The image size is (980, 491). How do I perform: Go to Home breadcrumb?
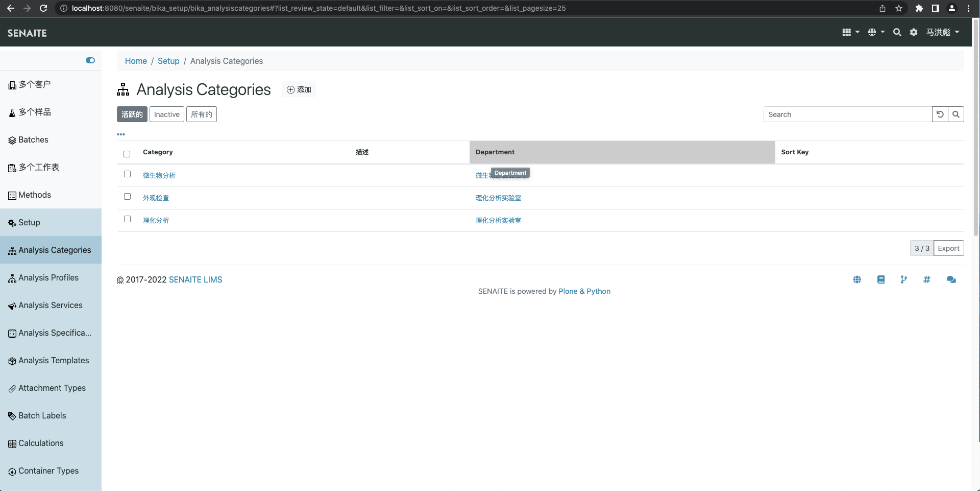(x=136, y=61)
